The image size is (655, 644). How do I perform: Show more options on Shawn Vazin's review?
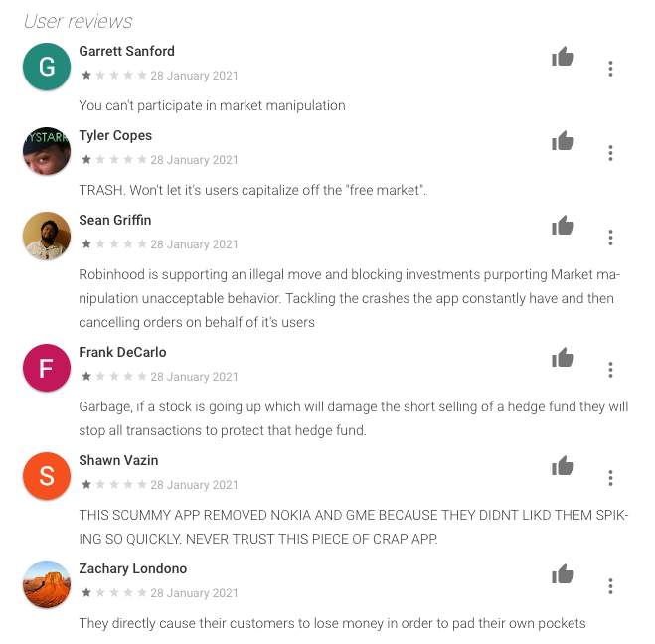coord(610,478)
